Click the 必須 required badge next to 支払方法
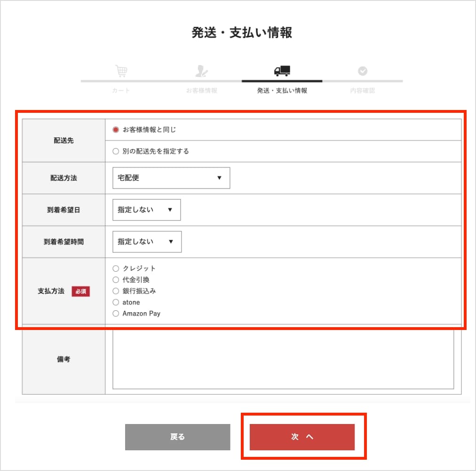Image resolution: width=476 pixels, height=471 pixels. (80, 291)
